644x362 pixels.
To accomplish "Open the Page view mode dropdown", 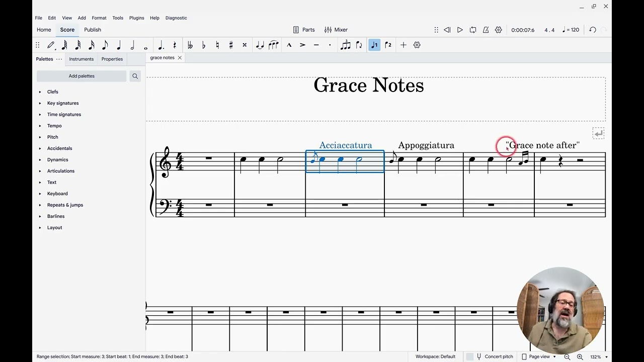I will [x=539, y=356].
